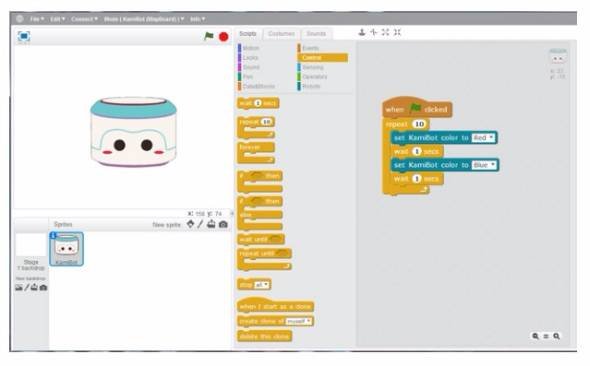590x366 pixels.
Task: Click the when flag clicked hat block
Action: [x=417, y=108]
